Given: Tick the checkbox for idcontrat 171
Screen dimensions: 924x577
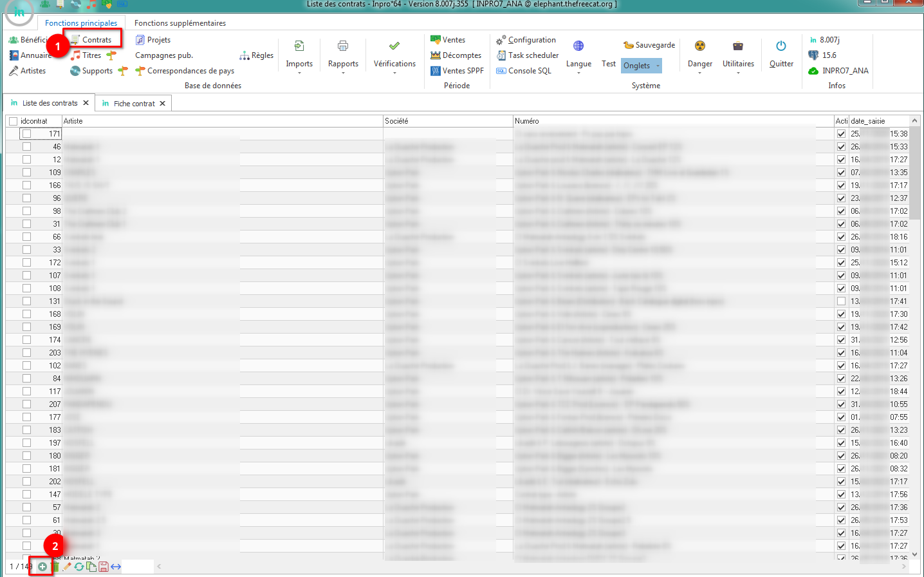Looking at the screenshot, I should pos(26,134).
